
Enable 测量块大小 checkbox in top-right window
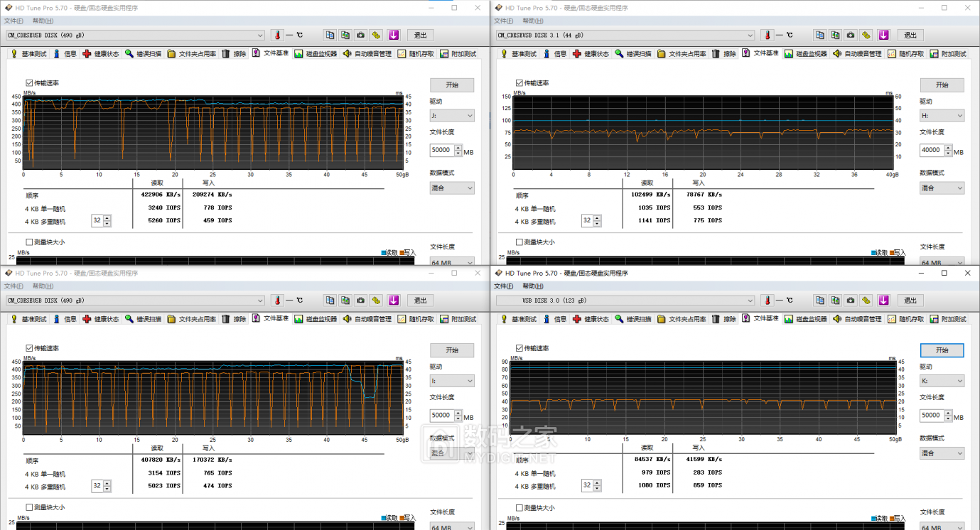pyautogui.click(x=519, y=242)
